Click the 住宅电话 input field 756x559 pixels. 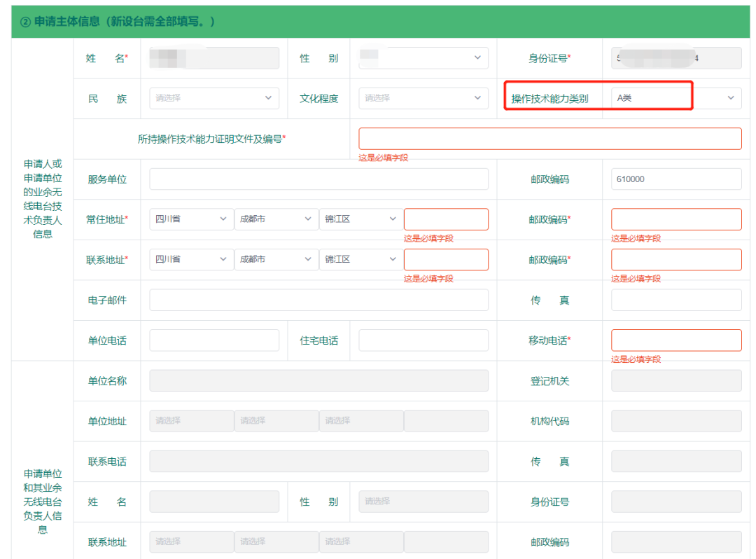click(423, 340)
